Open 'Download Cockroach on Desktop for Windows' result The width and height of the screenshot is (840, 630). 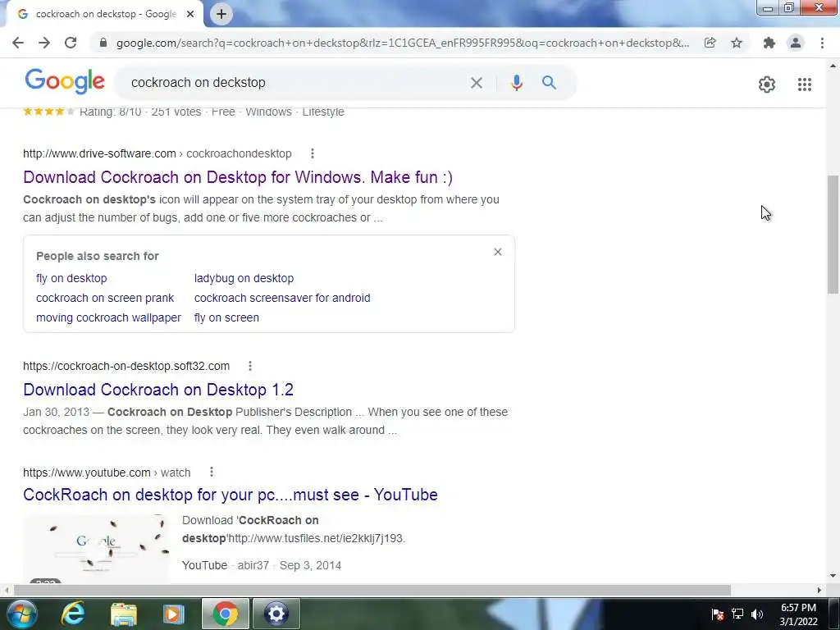point(238,177)
